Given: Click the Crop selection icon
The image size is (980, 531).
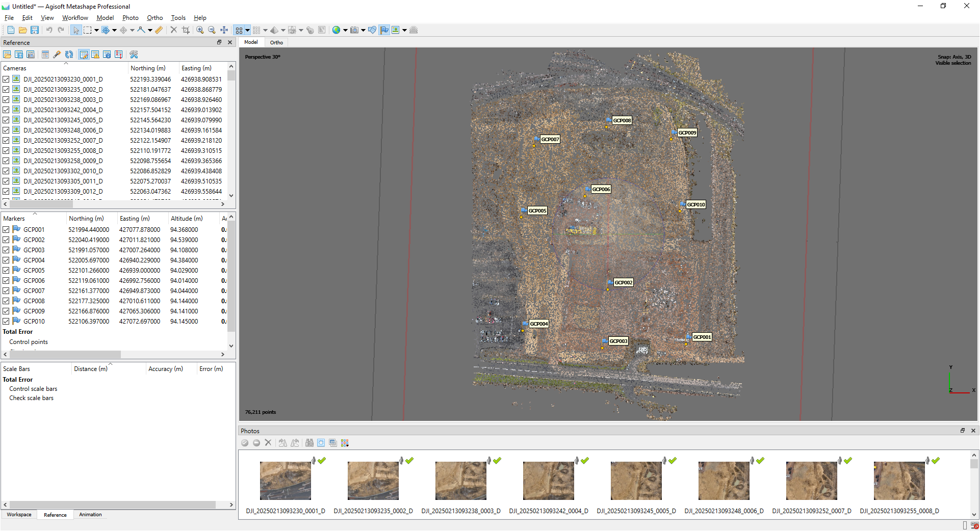Looking at the screenshot, I should click(x=186, y=30).
